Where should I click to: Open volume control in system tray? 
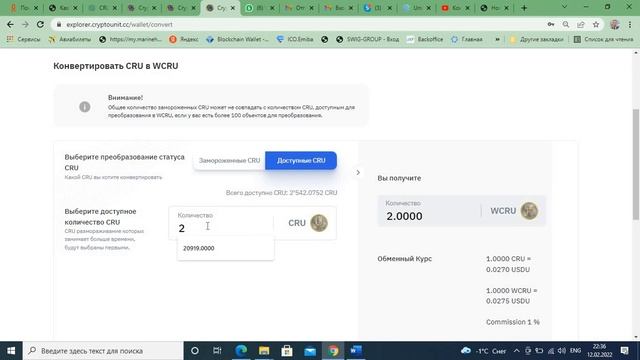click(562, 351)
